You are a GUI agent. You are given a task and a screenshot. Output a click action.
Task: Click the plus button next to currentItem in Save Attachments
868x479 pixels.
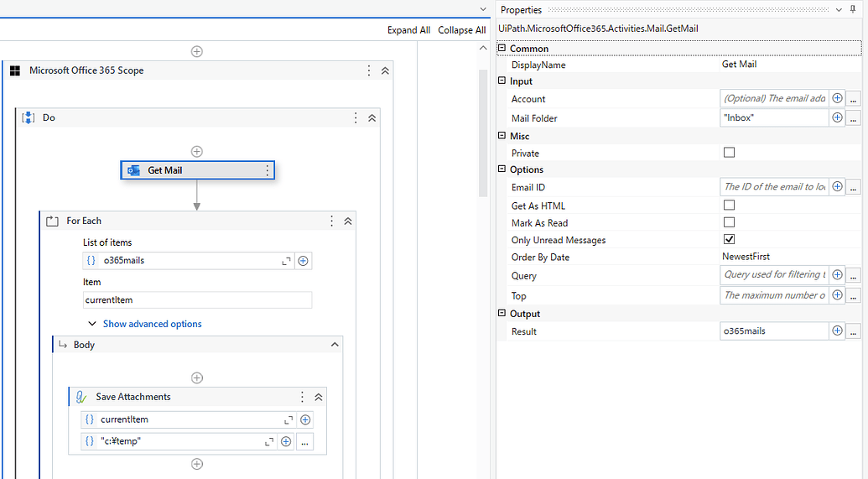(x=305, y=419)
